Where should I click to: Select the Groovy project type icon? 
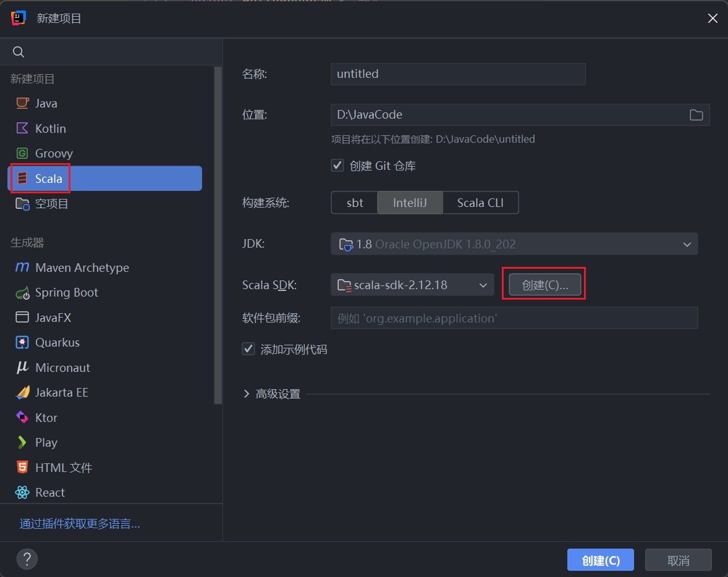click(x=22, y=153)
